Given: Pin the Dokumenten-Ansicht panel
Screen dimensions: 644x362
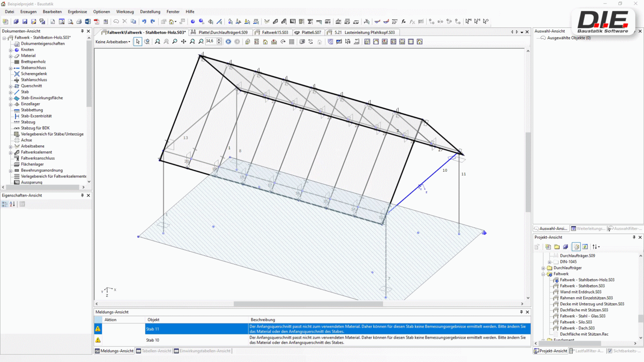Looking at the screenshot, I should tap(82, 31).
